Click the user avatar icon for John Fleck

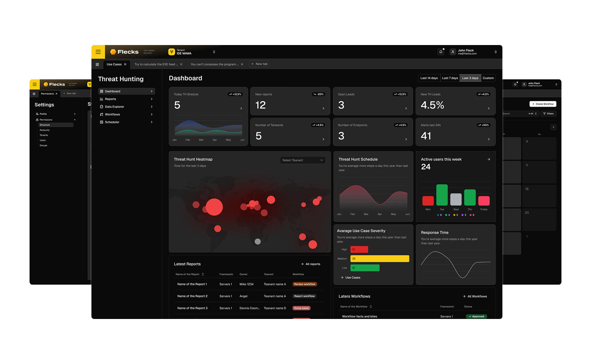pos(452,52)
